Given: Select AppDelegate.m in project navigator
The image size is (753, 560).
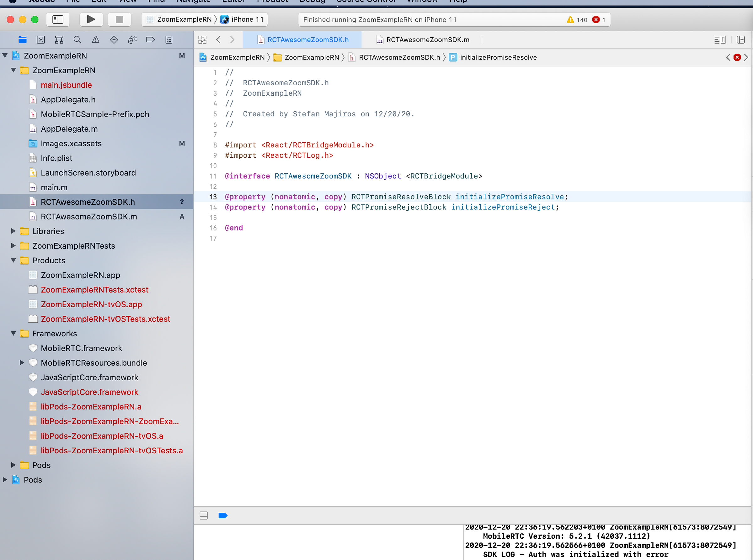Looking at the screenshot, I should click(x=69, y=129).
